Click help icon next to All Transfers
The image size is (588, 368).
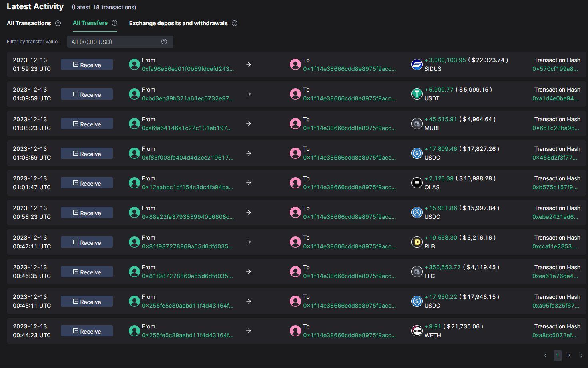click(x=114, y=23)
